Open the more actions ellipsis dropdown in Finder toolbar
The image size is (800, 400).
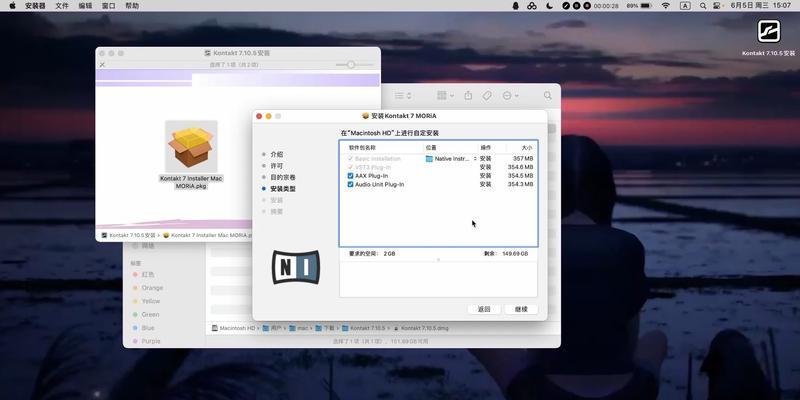[510, 95]
